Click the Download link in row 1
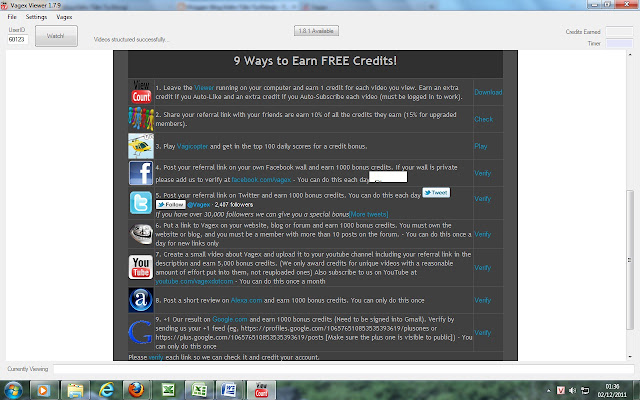The height and width of the screenshot is (400, 640). [x=488, y=92]
